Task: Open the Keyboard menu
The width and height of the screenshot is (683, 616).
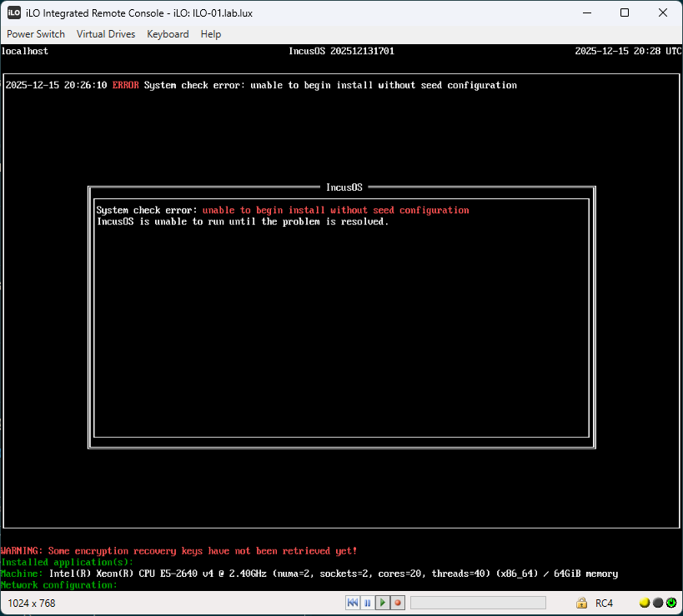Action: [x=168, y=34]
